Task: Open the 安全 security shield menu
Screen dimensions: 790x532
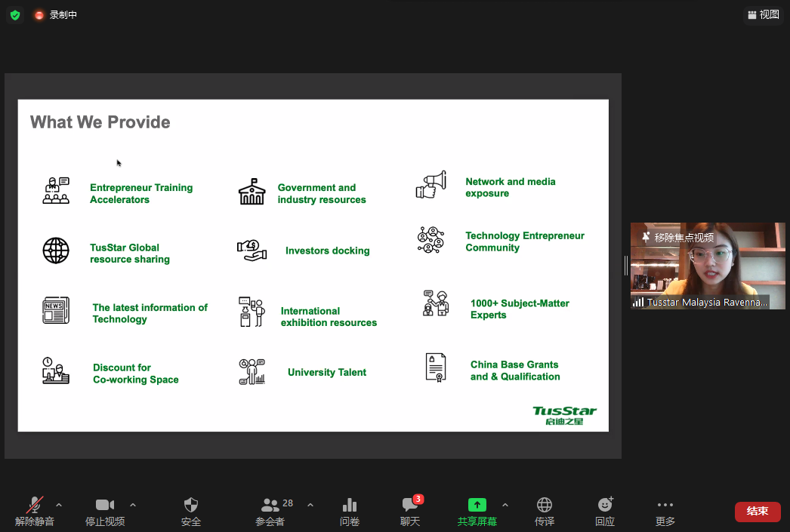Action: point(191,512)
